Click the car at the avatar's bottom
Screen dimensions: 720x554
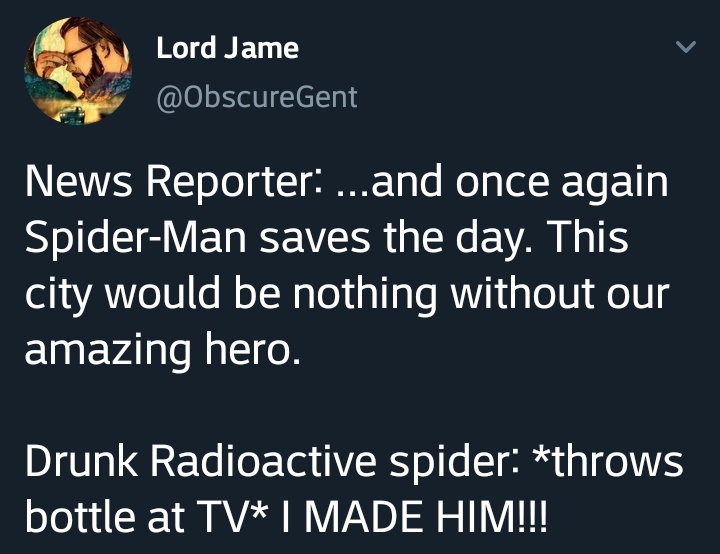(70, 113)
